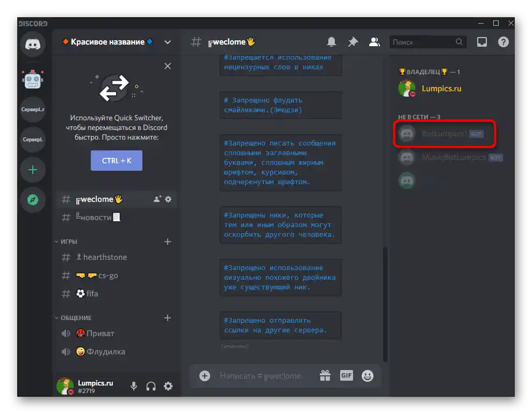Open the Help question mark icon
Viewport: 532px width, 414px height.
pos(503,42)
